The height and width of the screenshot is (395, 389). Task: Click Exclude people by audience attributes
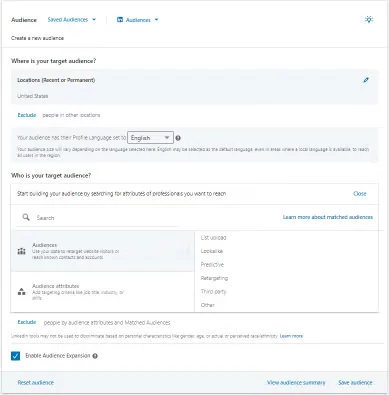27,322
